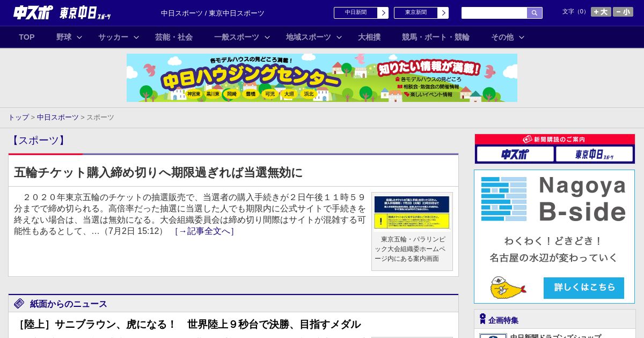Open 野球 navigation menu item
The image size is (644, 338).
point(64,37)
